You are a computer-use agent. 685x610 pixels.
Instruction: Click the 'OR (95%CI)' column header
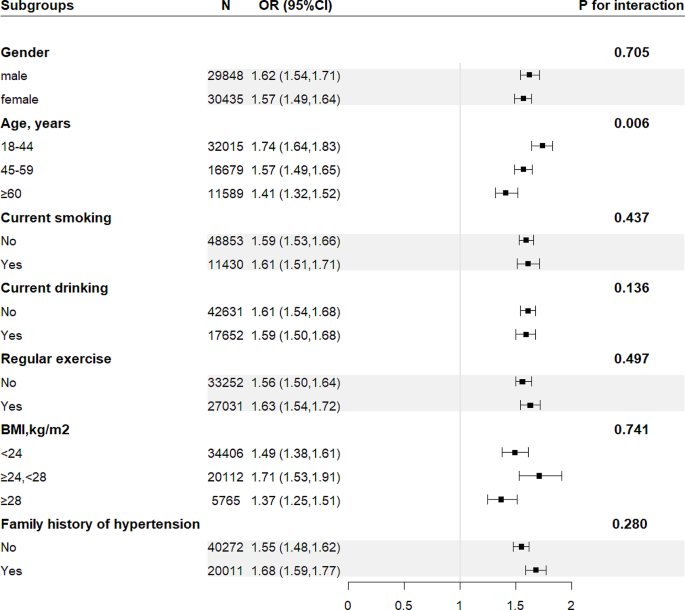295,5
